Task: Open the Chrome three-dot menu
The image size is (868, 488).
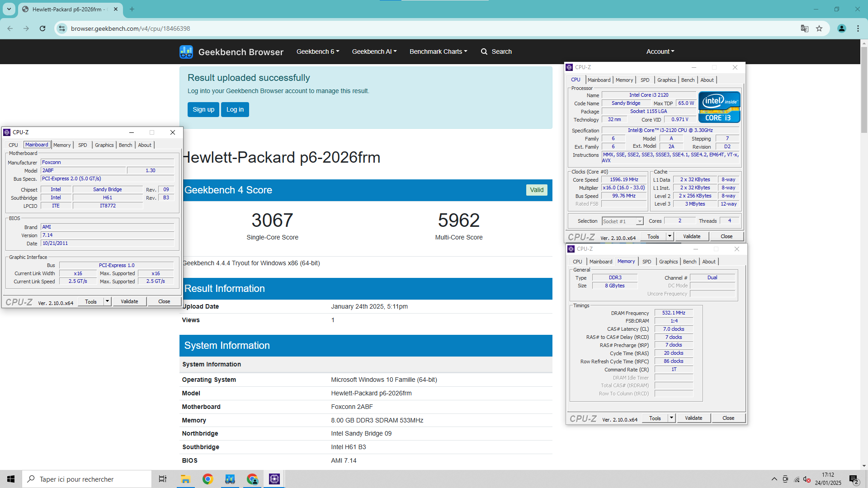Action: (x=858, y=28)
